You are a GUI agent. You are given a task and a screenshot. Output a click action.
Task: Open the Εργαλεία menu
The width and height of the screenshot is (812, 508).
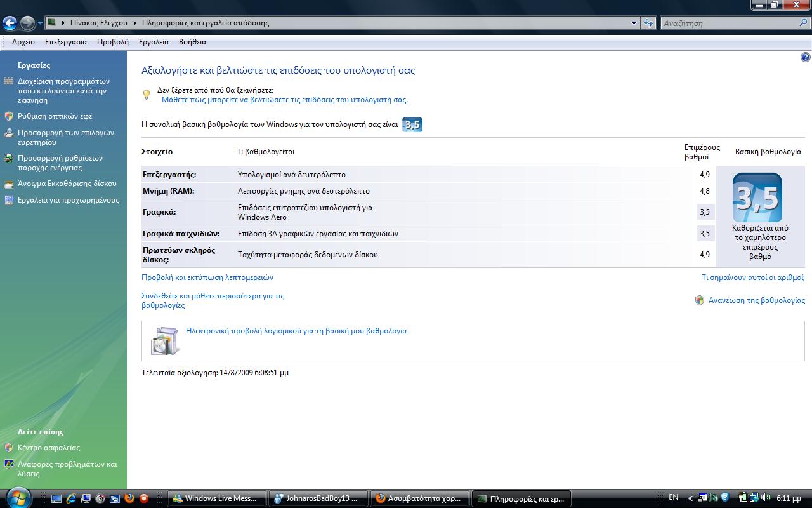pos(154,42)
